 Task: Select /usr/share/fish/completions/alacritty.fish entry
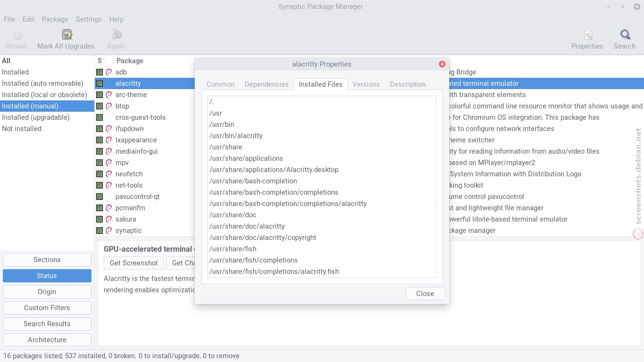[x=322, y=271]
